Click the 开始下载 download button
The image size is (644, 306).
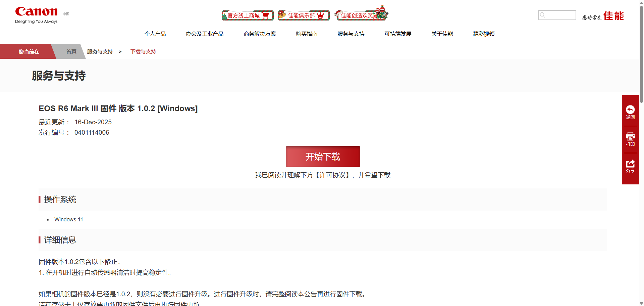coord(323,157)
